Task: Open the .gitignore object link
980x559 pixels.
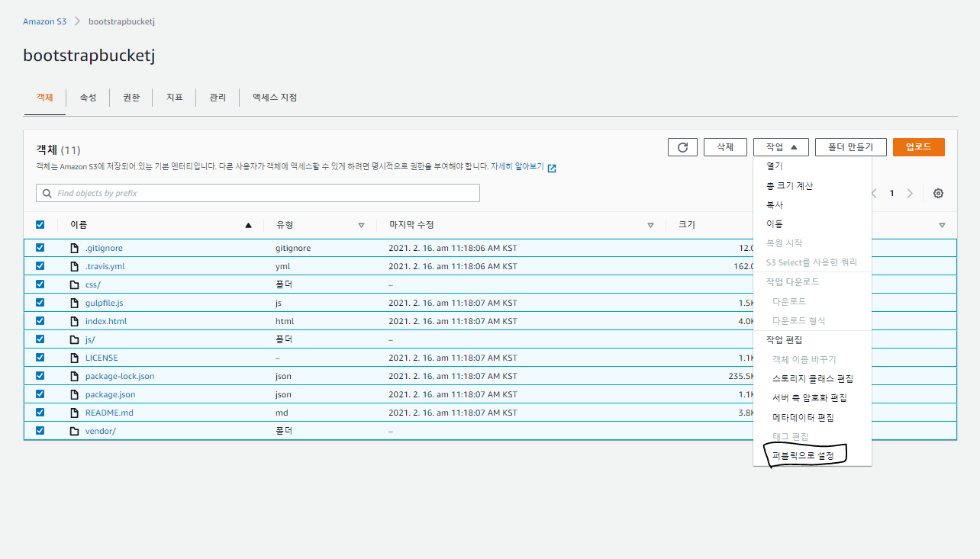Action: pyautogui.click(x=104, y=248)
